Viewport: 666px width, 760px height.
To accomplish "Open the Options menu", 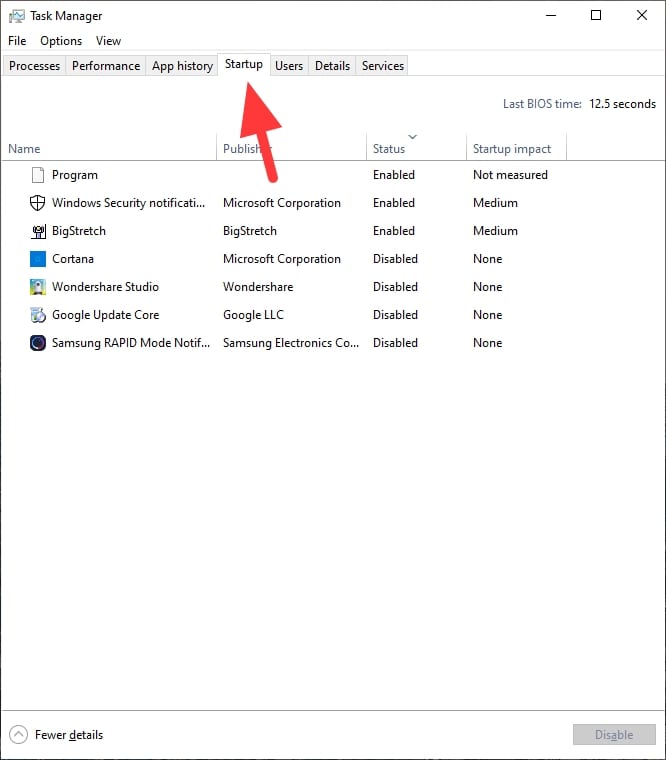I will point(61,41).
